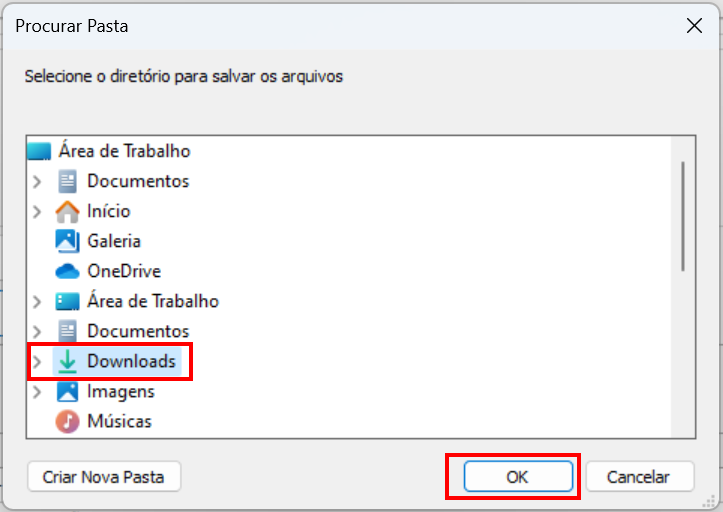723x512 pixels.
Task: Click the Galeria picture icon
Action: point(67,241)
